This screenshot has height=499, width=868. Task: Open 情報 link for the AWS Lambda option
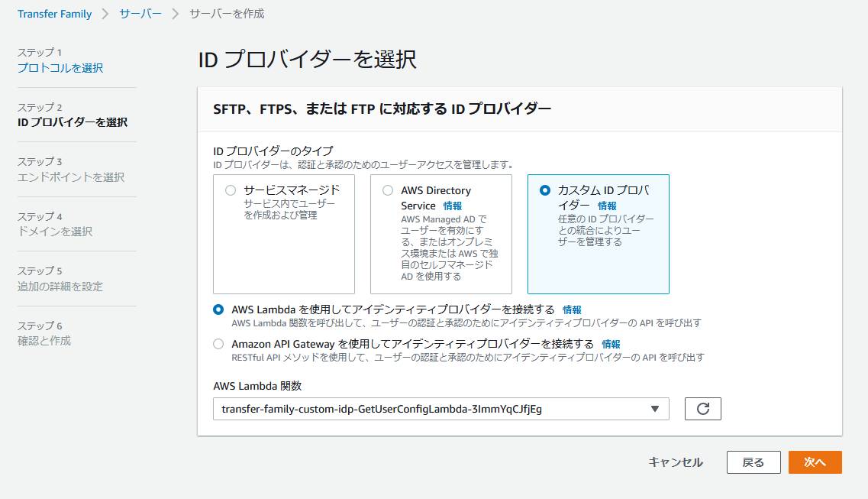[572, 309]
